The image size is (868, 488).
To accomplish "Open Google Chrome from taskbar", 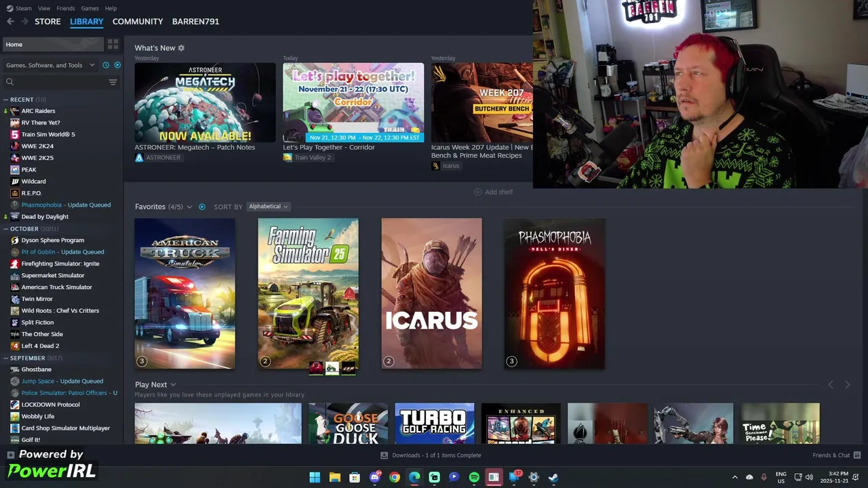I will coord(395,477).
